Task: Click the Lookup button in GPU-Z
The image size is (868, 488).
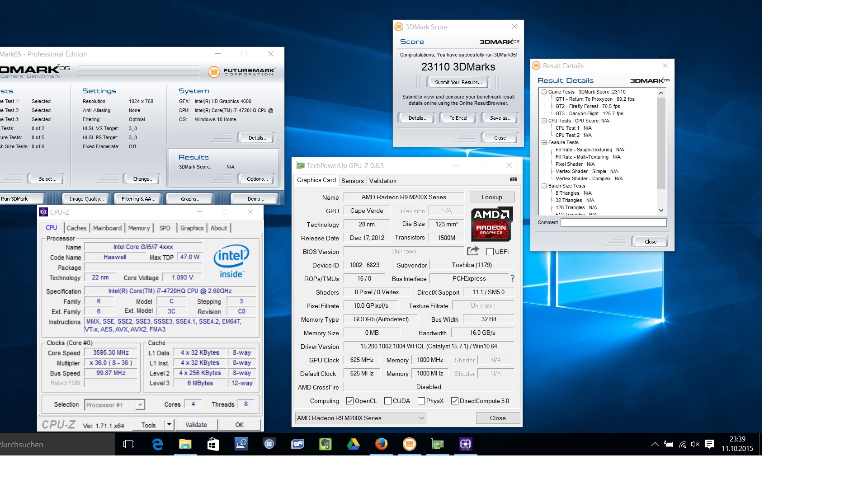Action: pyautogui.click(x=492, y=197)
